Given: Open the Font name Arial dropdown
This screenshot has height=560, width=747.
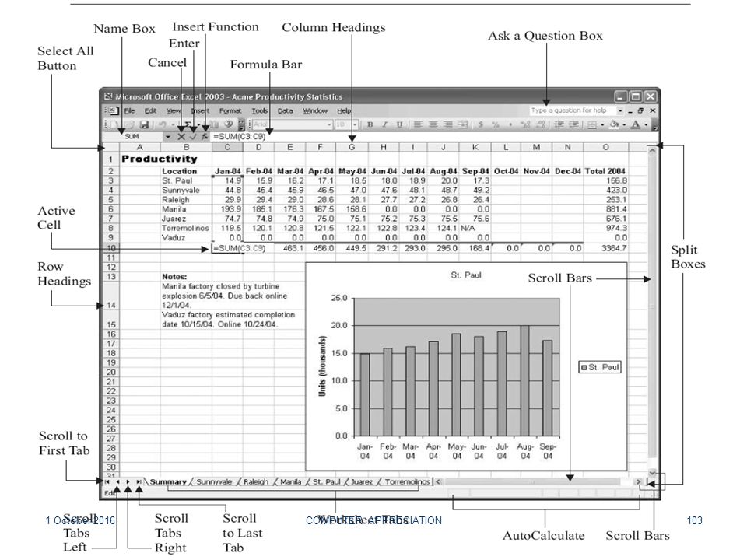Looking at the screenshot, I should (328, 124).
